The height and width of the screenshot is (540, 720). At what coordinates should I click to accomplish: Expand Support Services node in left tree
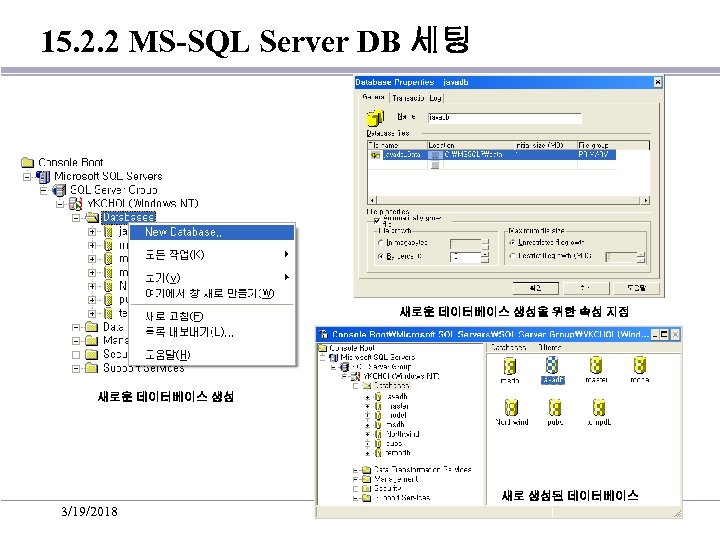point(76,368)
